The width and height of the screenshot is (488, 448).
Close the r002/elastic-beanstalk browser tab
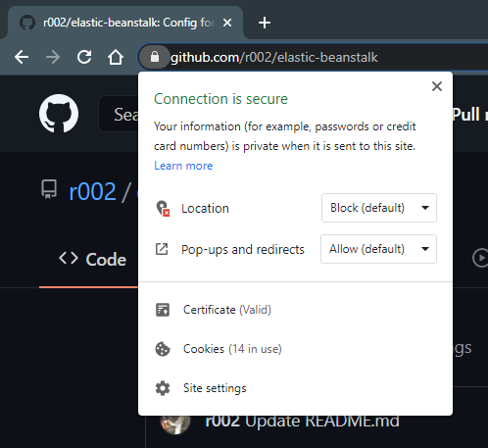[227, 23]
